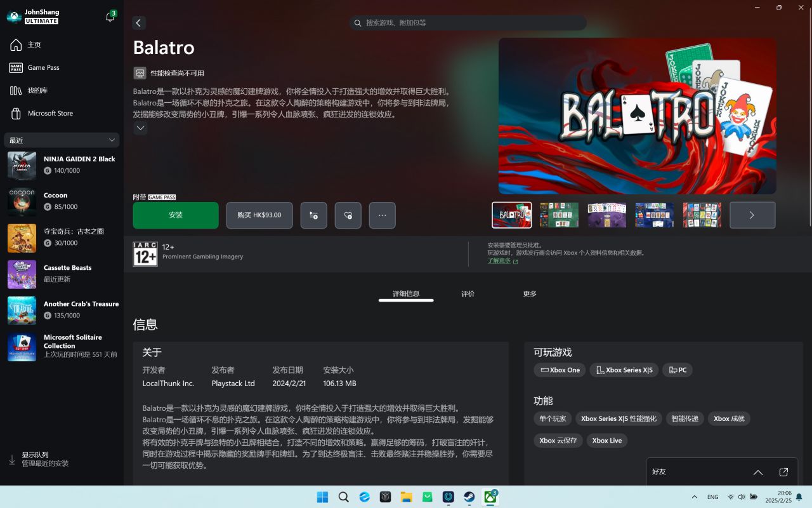The image size is (812, 508).
Task: Click the large Balatro hero image
Action: click(637, 116)
